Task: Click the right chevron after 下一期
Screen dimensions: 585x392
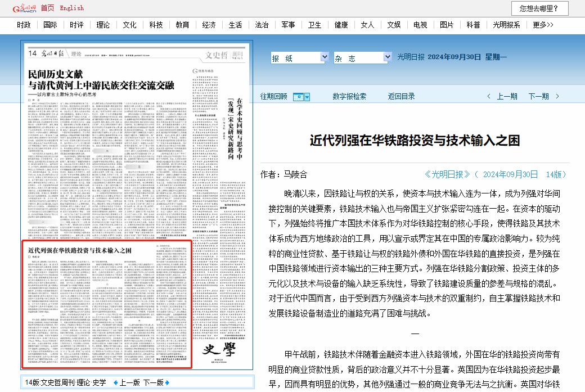Action: (557, 97)
